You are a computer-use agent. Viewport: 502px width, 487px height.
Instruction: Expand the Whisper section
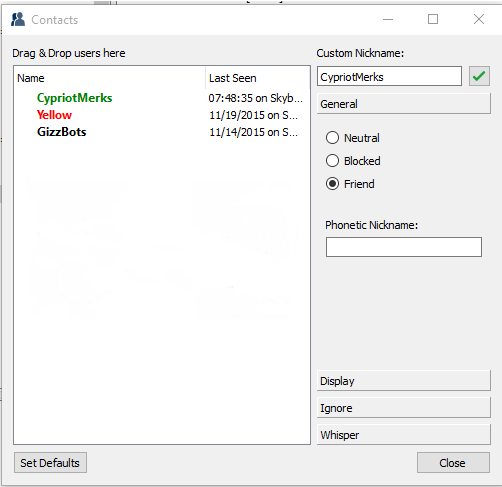(404, 435)
